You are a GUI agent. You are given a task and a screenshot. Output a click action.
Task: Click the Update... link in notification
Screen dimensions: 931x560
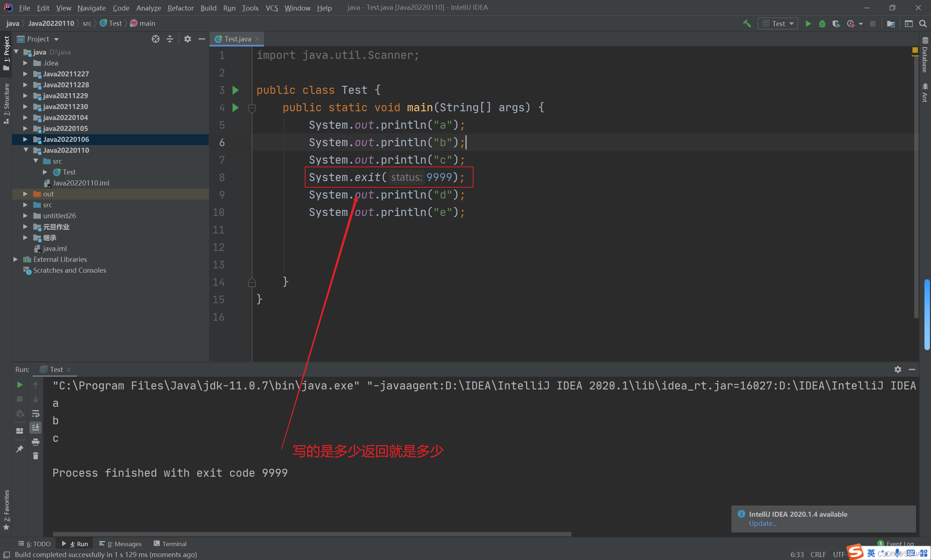point(763,523)
